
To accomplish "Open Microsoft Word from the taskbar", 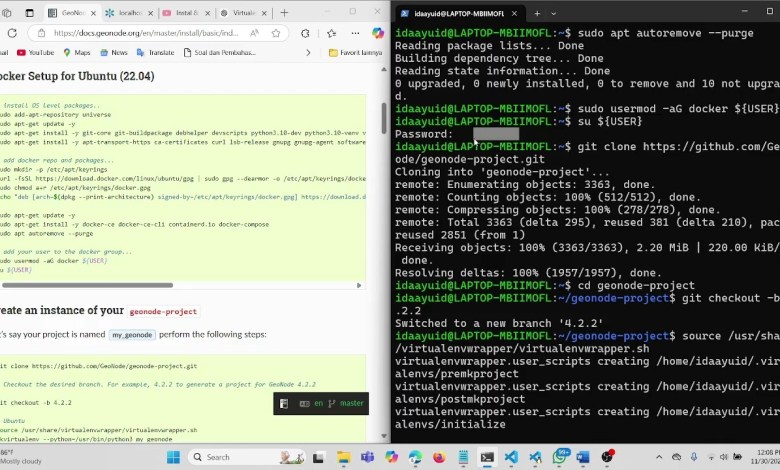I will coord(583,457).
